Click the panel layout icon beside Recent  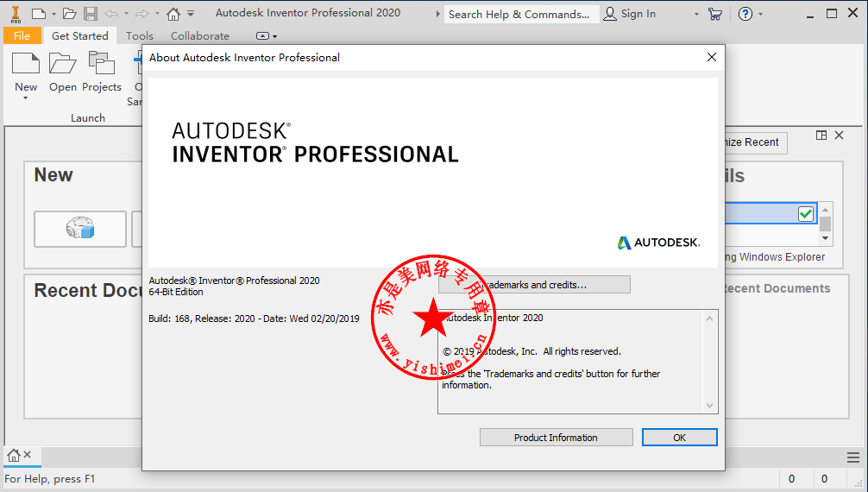pos(821,136)
